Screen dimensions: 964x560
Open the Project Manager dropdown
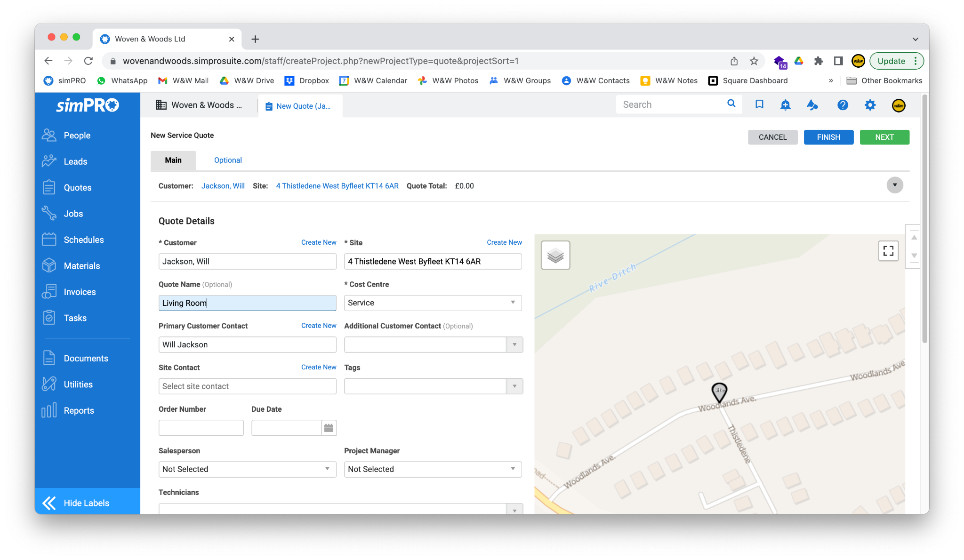coord(433,469)
